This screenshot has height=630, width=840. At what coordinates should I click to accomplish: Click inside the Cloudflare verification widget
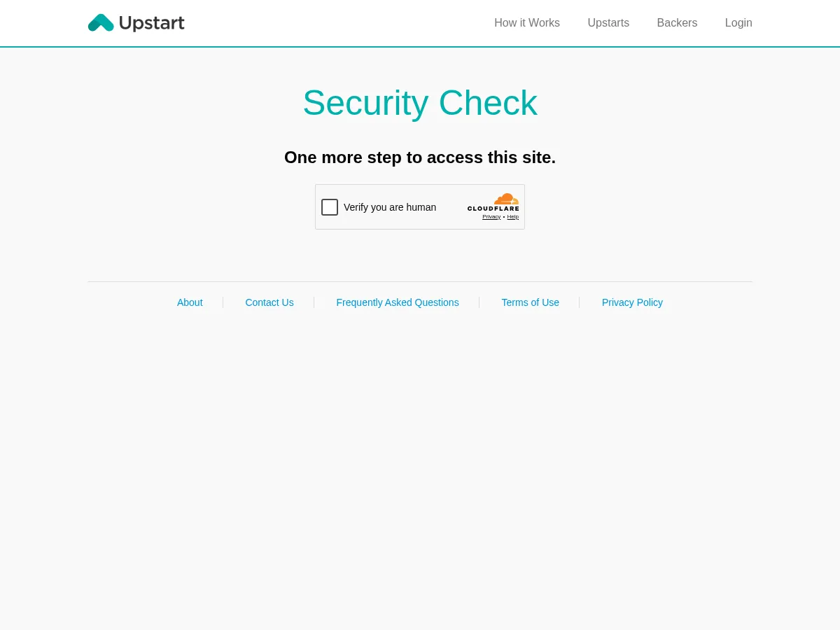pos(420,206)
